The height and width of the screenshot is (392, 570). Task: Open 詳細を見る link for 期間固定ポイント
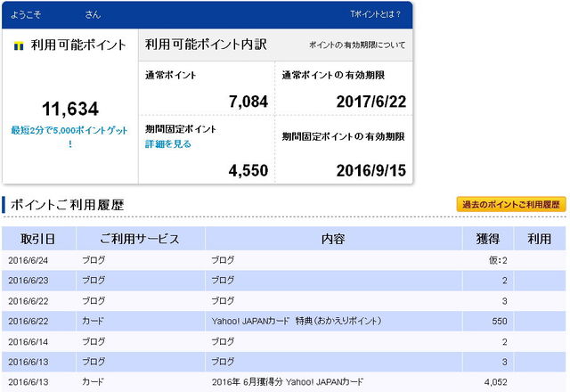click(x=168, y=144)
